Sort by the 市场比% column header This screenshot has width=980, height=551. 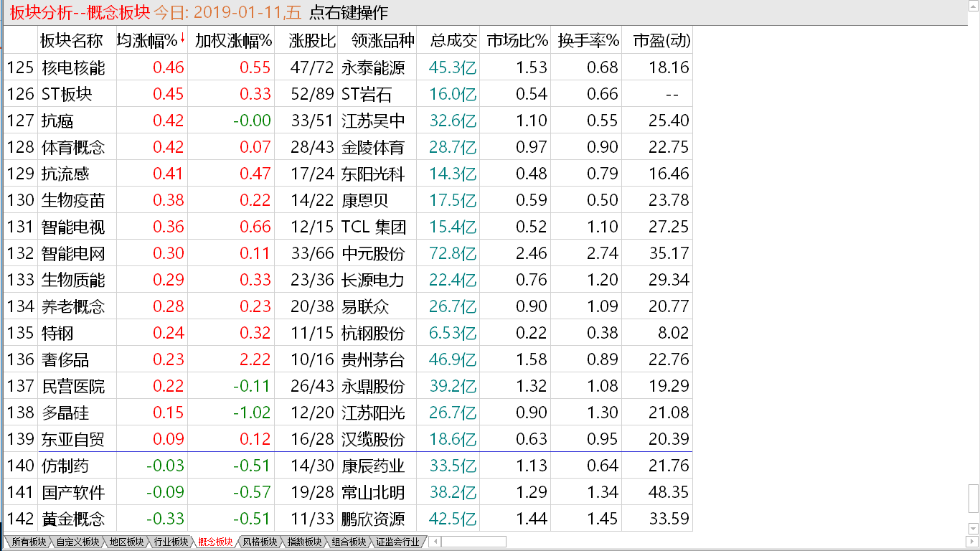click(517, 40)
